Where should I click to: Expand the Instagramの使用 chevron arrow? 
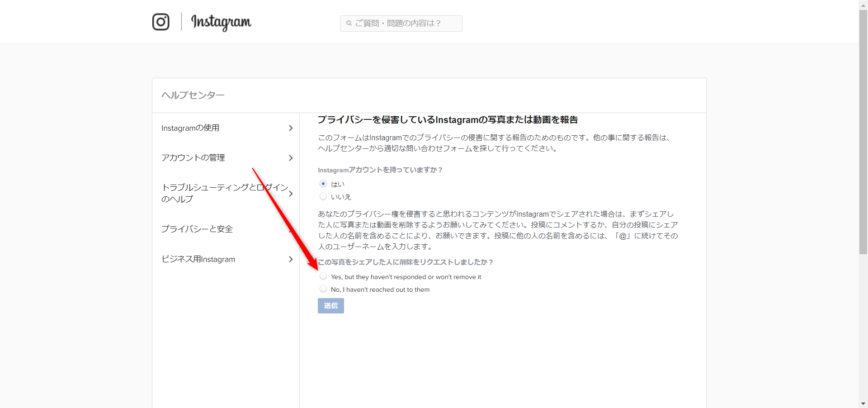291,128
